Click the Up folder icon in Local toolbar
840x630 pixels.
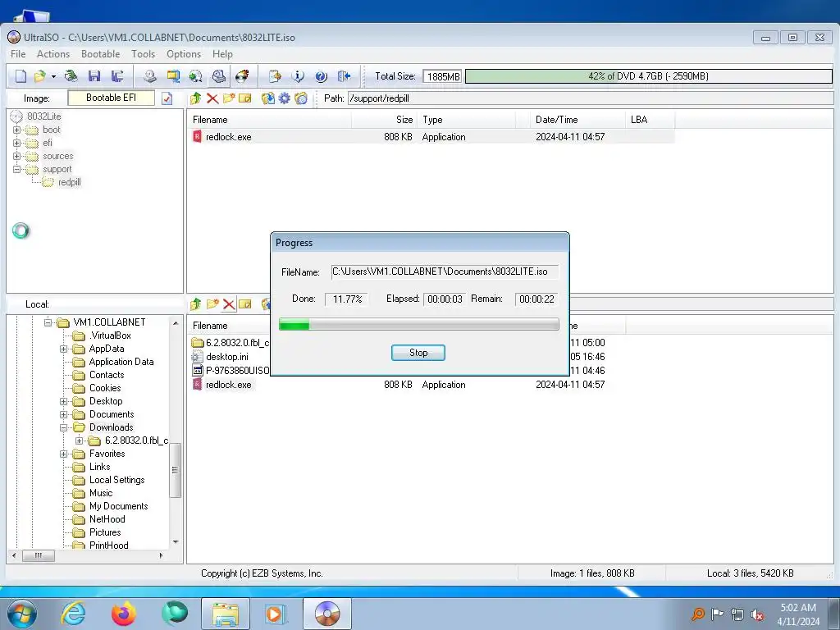(x=195, y=304)
